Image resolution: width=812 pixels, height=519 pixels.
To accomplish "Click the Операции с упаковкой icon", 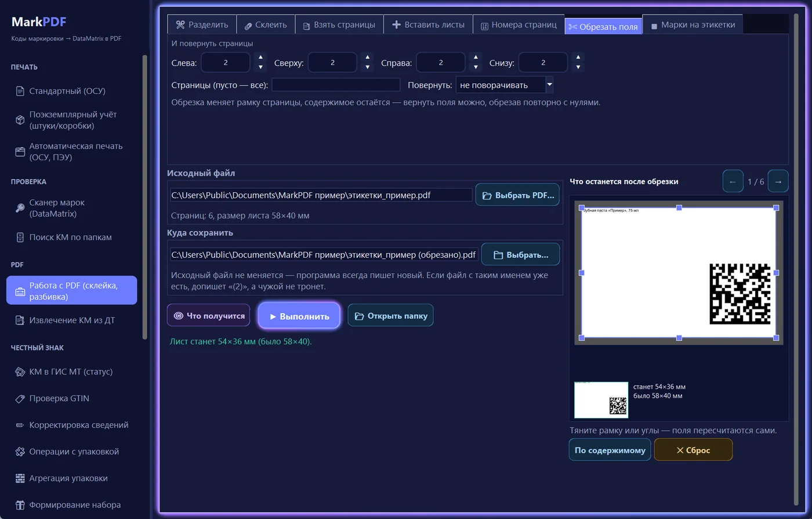I will click(x=20, y=452).
